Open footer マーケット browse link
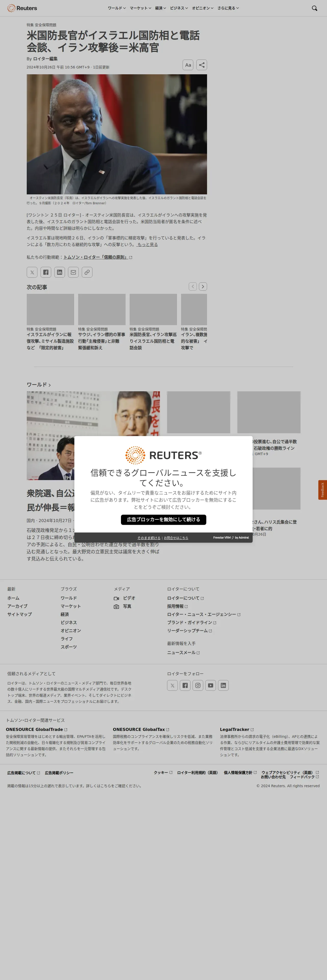The height and width of the screenshot is (980, 327). (x=71, y=607)
